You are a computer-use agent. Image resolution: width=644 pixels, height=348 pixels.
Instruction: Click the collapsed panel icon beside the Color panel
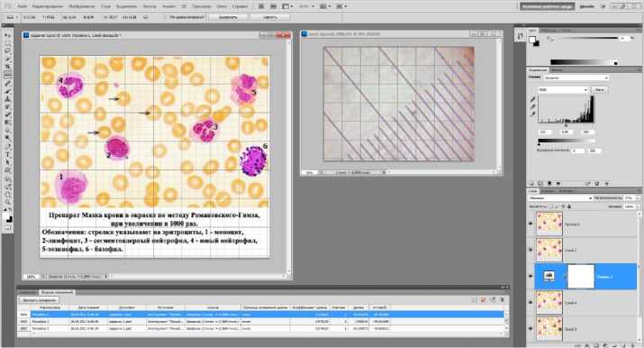click(520, 36)
